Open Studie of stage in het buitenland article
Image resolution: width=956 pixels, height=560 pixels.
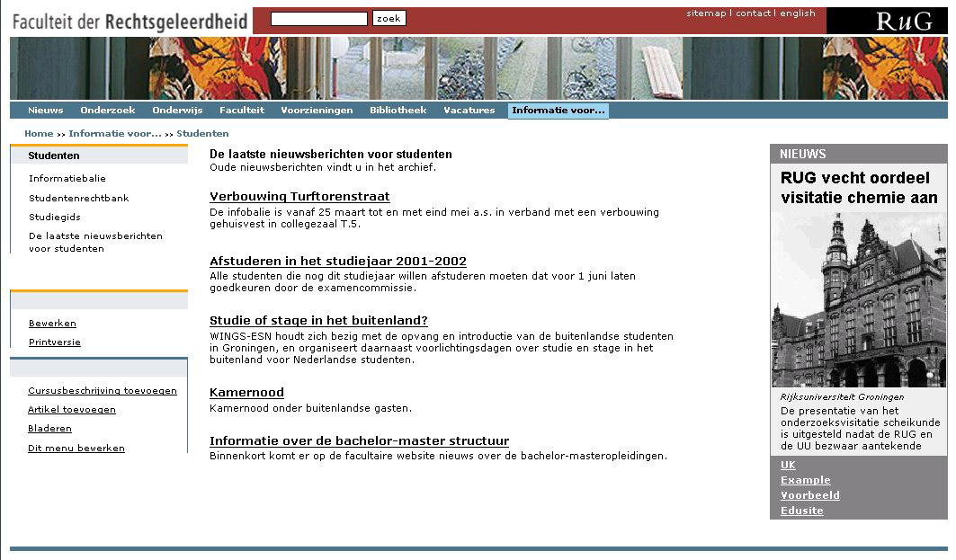point(319,321)
